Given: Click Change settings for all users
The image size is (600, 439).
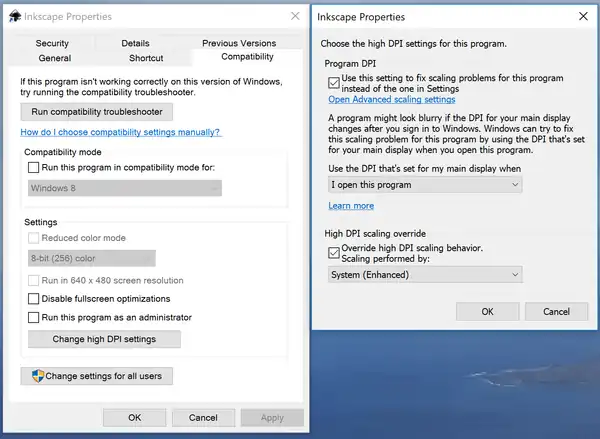Looking at the screenshot, I should point(97,376).
